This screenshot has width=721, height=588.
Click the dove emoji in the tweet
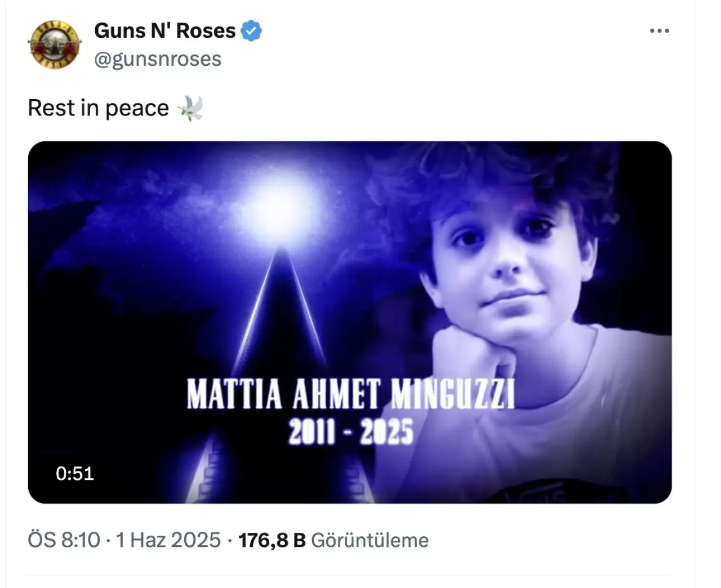(190, 108)
